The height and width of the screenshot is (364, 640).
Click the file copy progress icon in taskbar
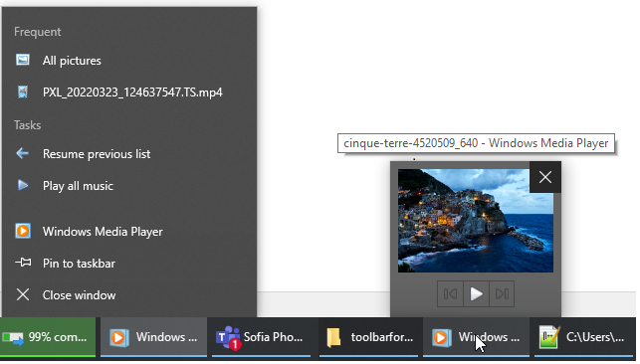13,338
